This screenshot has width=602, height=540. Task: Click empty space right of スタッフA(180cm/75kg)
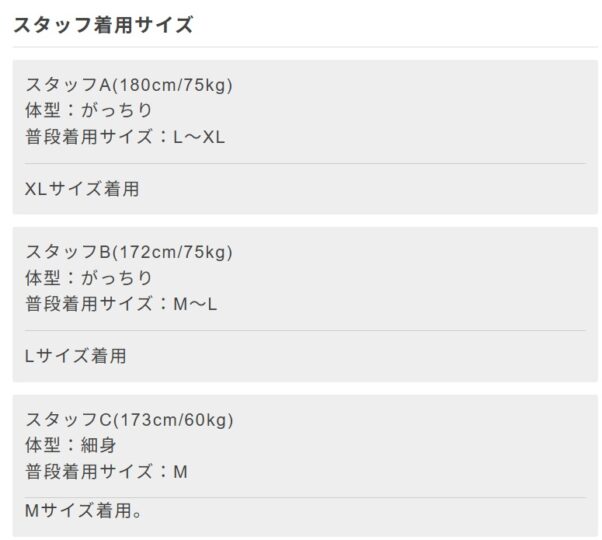pyautogui.click(x=420, y=84)
